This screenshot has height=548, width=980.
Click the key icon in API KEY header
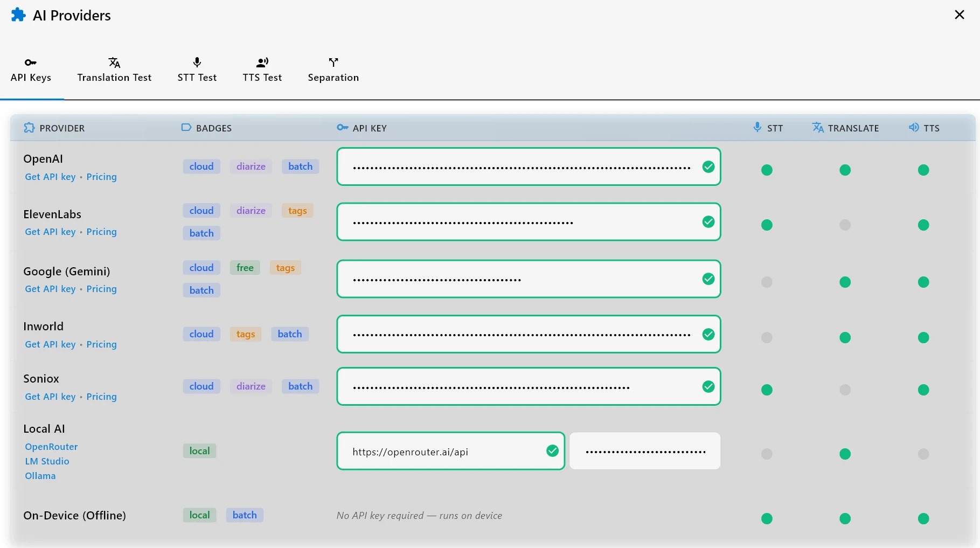343,128
